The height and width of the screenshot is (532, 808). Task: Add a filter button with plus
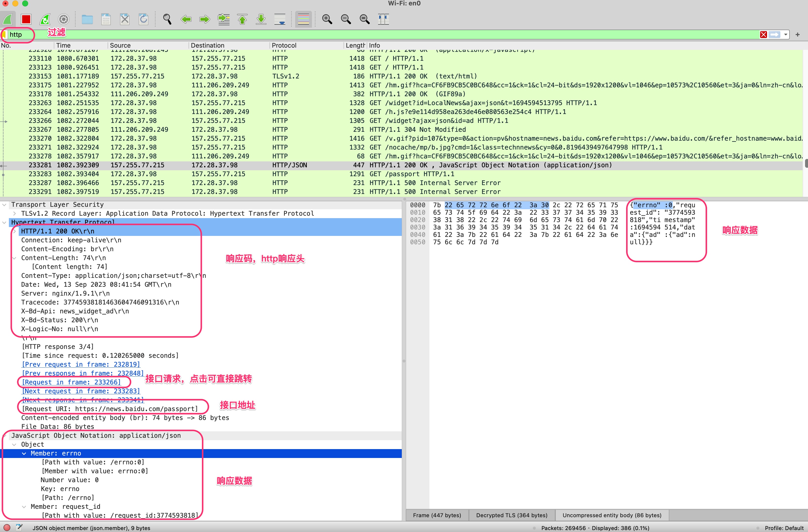pos(797,34)
